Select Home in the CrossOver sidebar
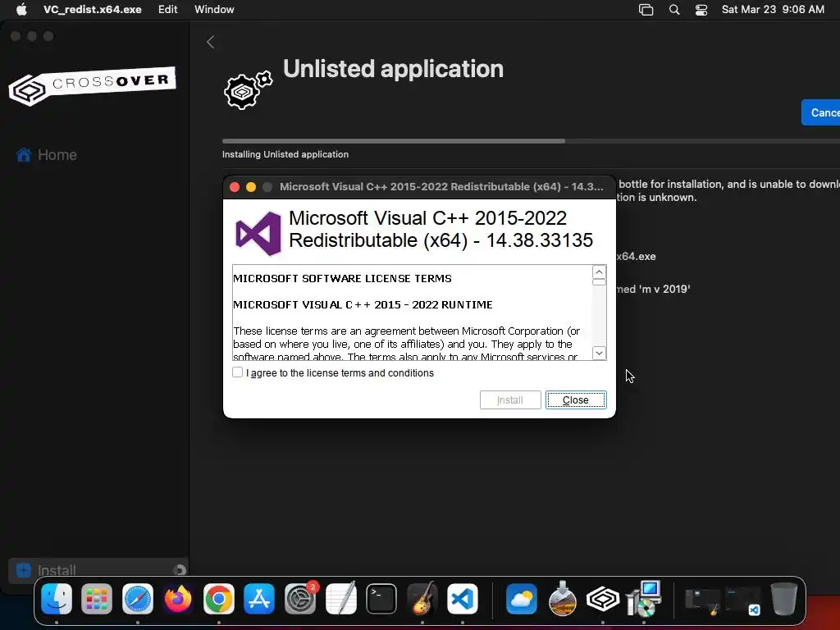The width and height of the screenshot is (840, 630). click(57, 155)
